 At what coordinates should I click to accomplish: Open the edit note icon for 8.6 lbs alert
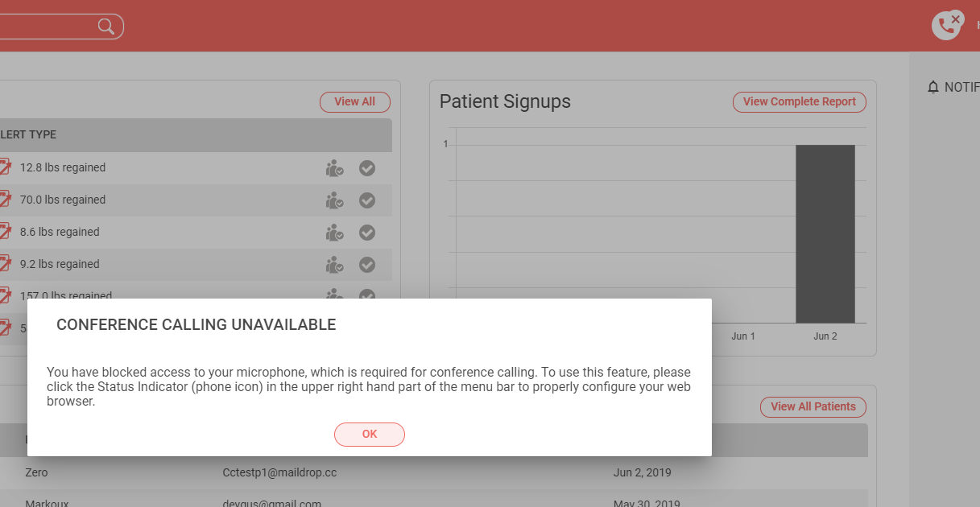[5, 232]
